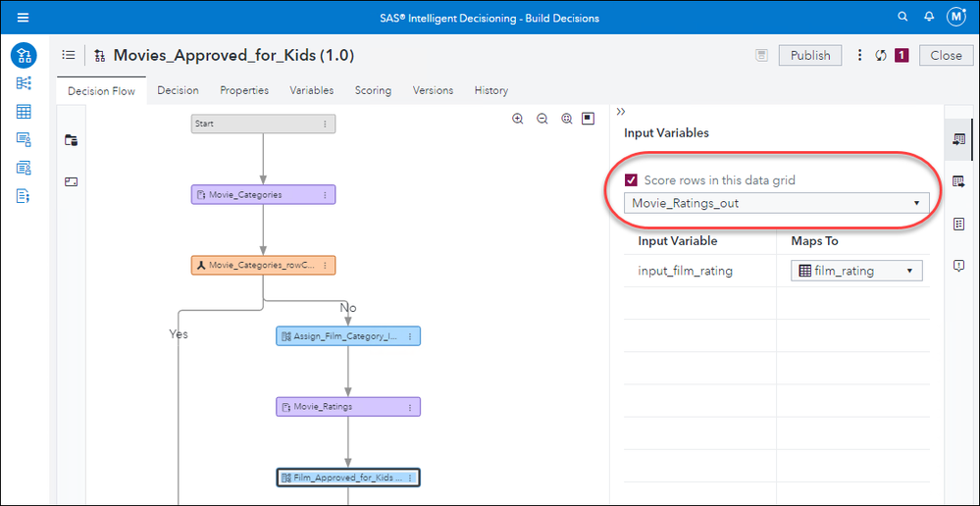Switch to the Scoring tab
The width and height of the screenshot is (980, 506).
tap(373, 90)
